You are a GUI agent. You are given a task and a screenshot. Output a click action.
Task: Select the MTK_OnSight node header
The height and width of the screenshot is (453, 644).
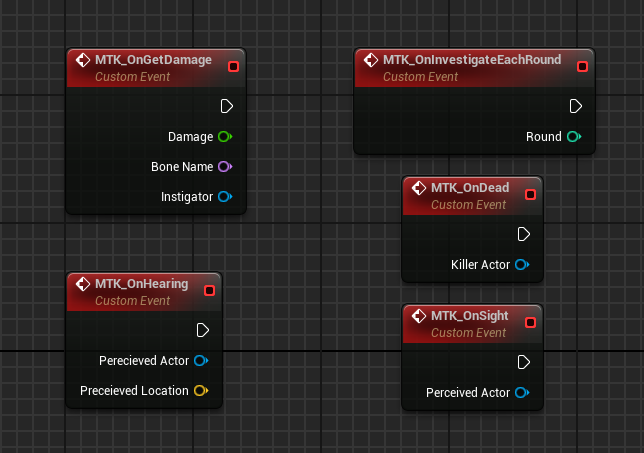tap(469, 316)
